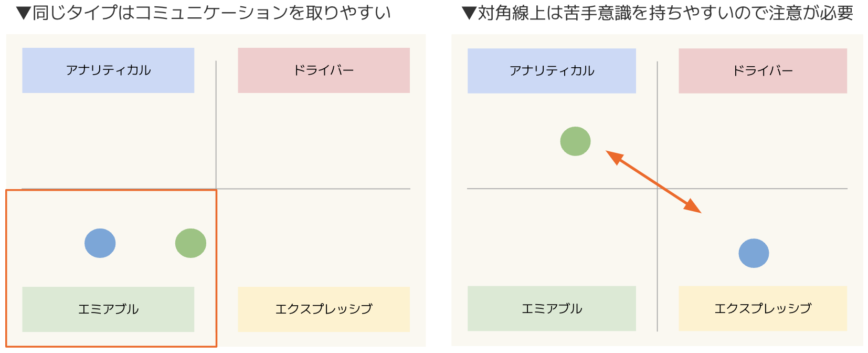Click the right diagram アナリティカル box
This screenshot has width=868, height=353.
pyautogui.click(x=552, y=71)
